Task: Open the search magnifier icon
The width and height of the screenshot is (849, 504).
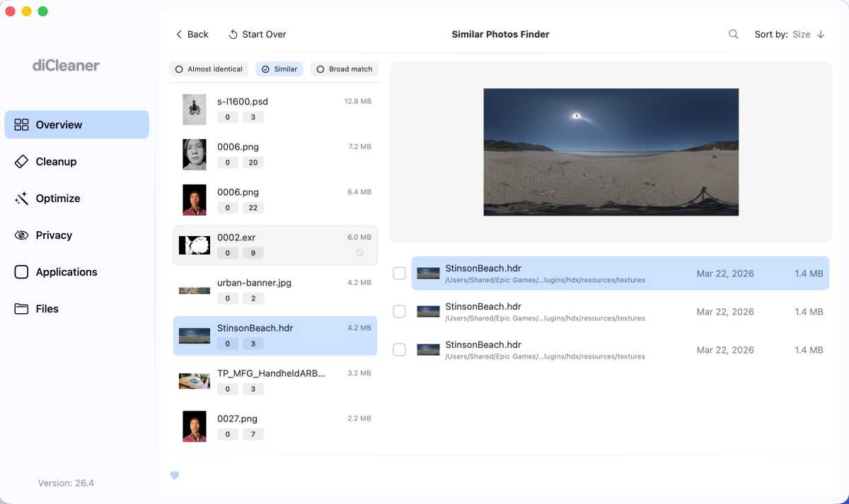Action: click(734, 34)
